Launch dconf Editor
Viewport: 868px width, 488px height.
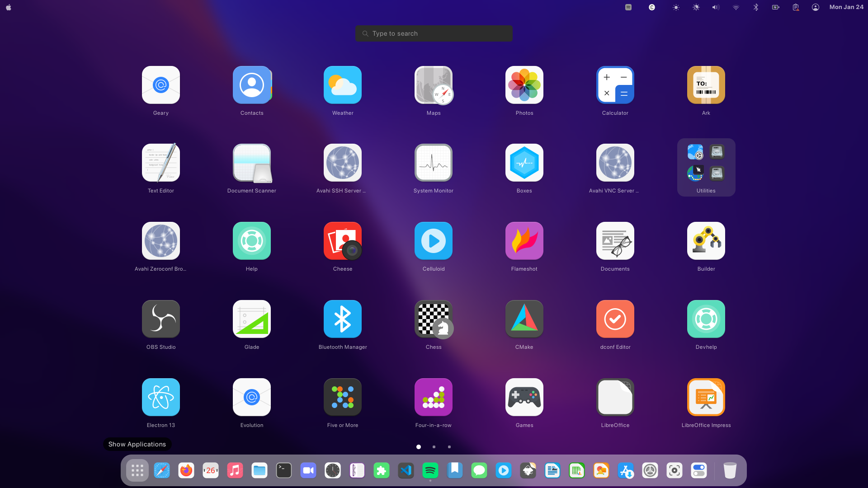tap(615, 319)
